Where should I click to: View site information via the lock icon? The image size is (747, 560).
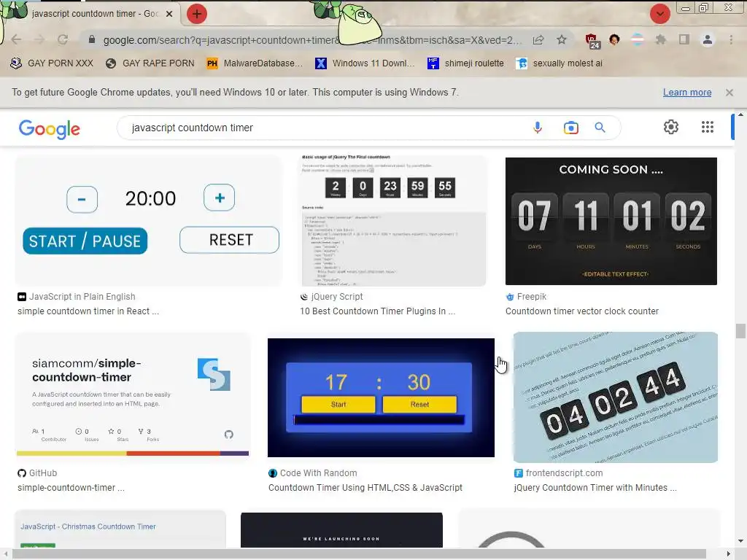pyautogui.click(x=92, y=39)
